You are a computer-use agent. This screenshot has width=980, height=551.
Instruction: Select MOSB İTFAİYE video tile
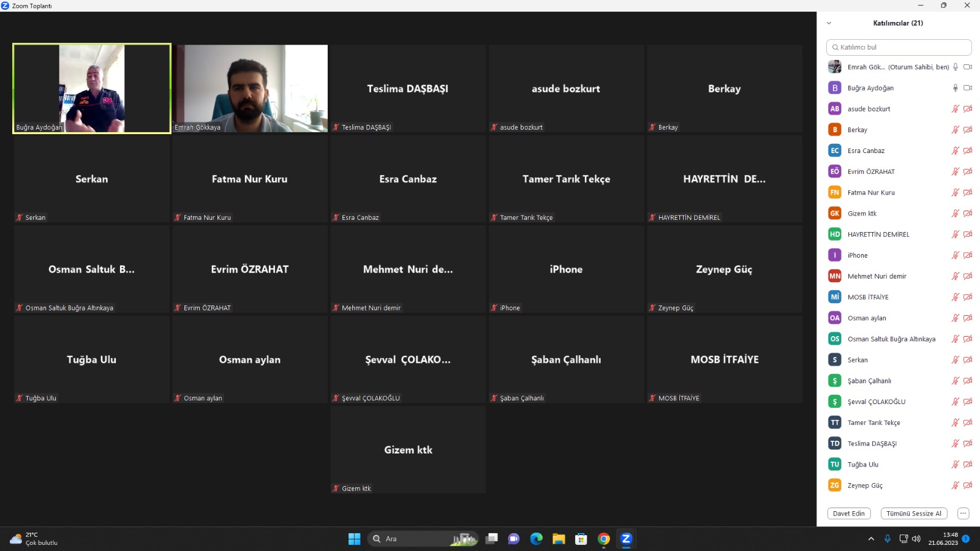click(725, 359)
